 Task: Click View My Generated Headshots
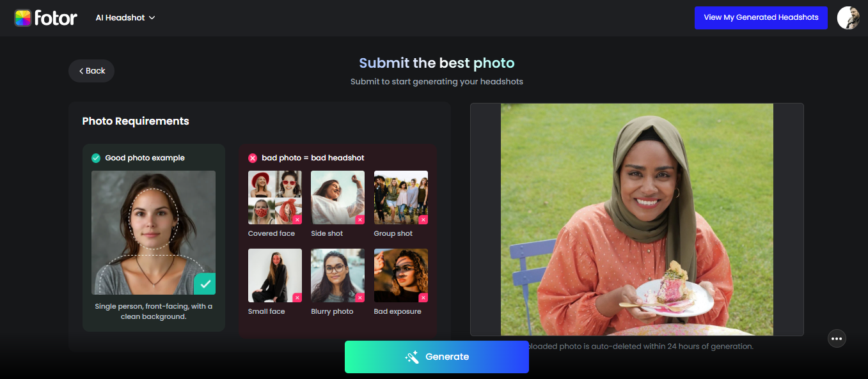coord(761,17)
